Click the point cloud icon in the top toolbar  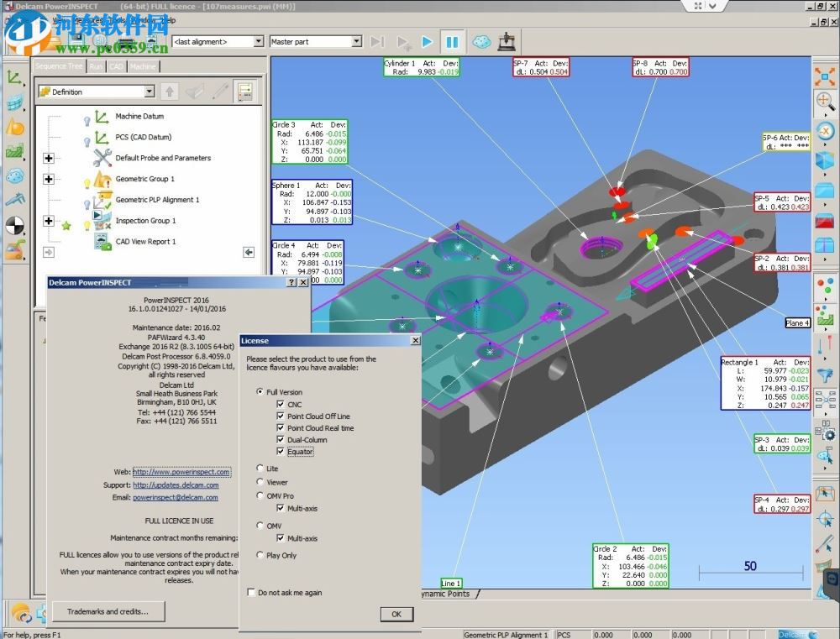(x=481, y=42)
